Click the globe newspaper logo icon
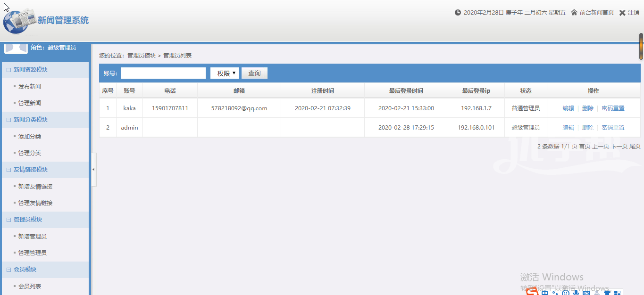644x295 pixels. [x=19, y=21]
